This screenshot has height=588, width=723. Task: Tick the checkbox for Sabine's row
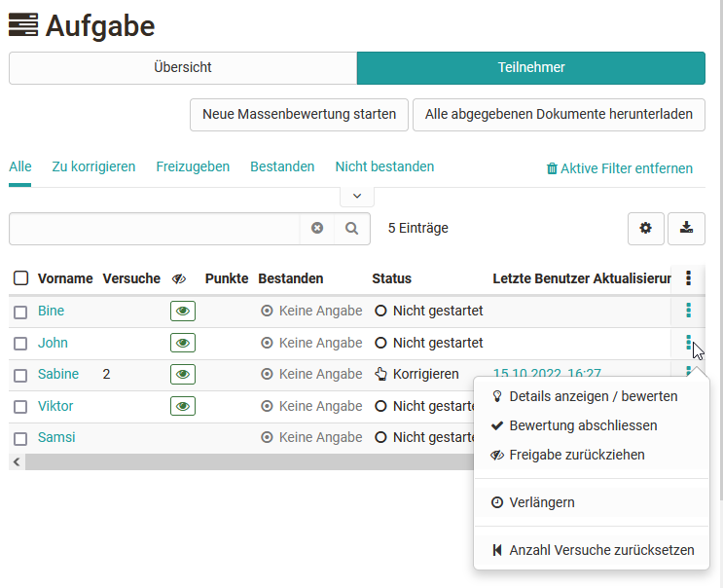[x=20, y=375]
